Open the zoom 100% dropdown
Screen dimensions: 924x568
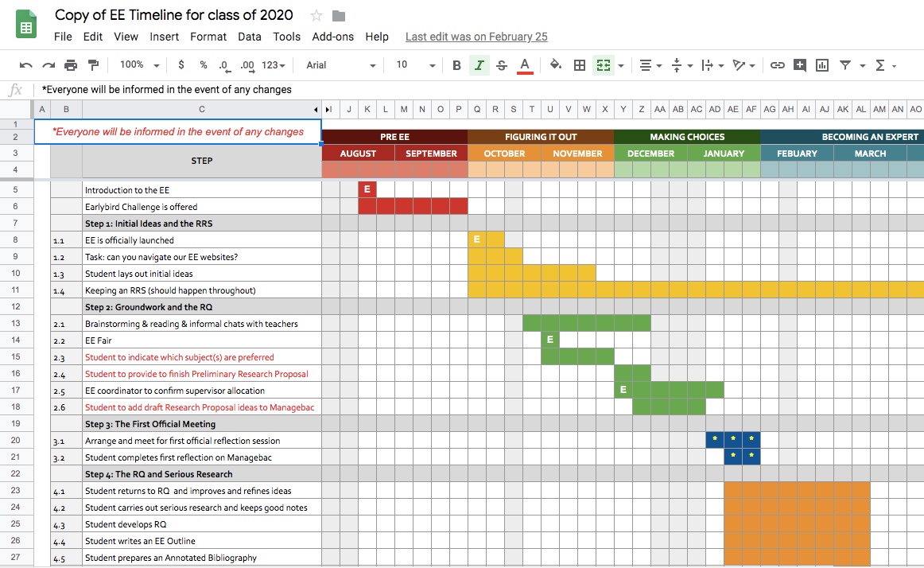tap(139, 65)
